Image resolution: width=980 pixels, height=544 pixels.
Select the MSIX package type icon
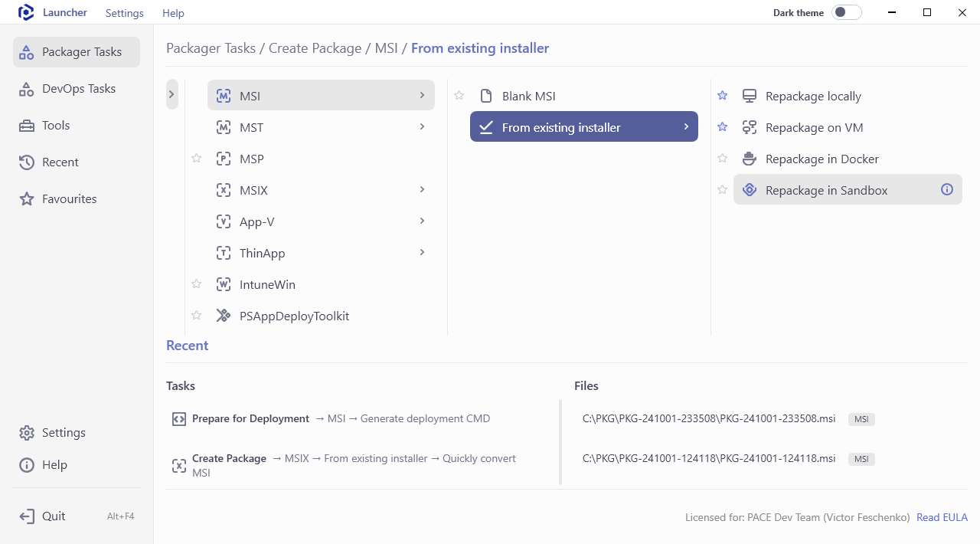pyautogui.click(x=224, y=191)
